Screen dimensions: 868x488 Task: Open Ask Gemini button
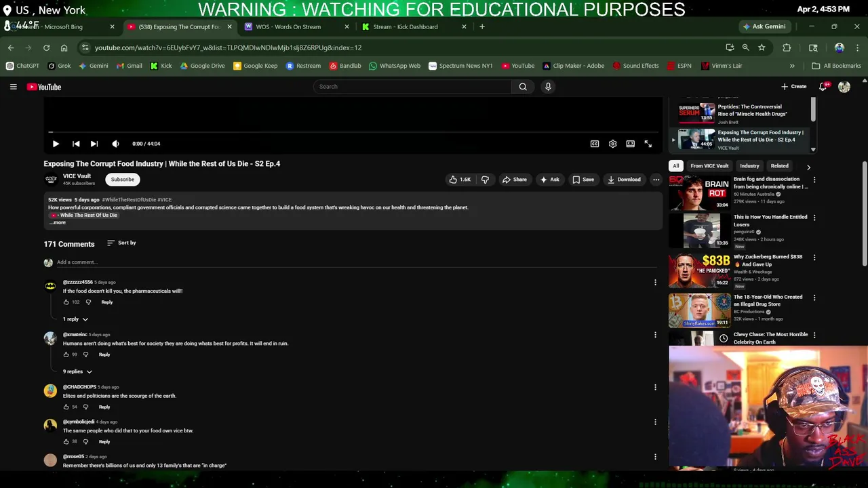764,26
